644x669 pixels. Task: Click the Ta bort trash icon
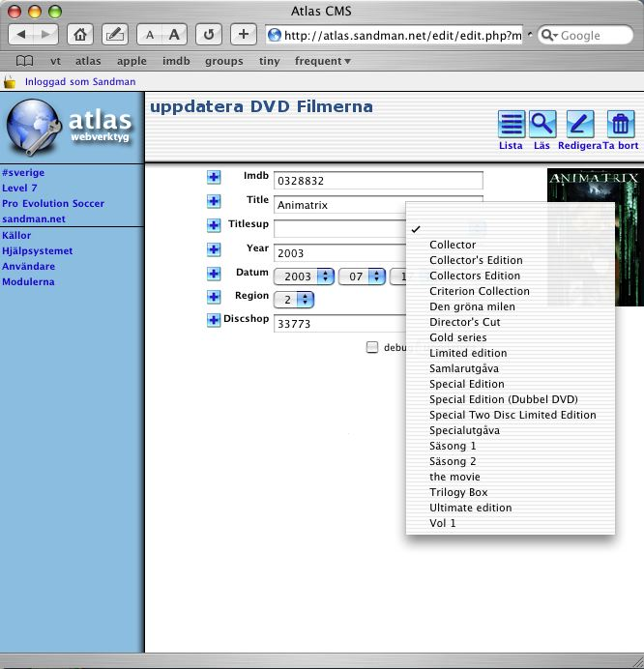pos(620,125)
